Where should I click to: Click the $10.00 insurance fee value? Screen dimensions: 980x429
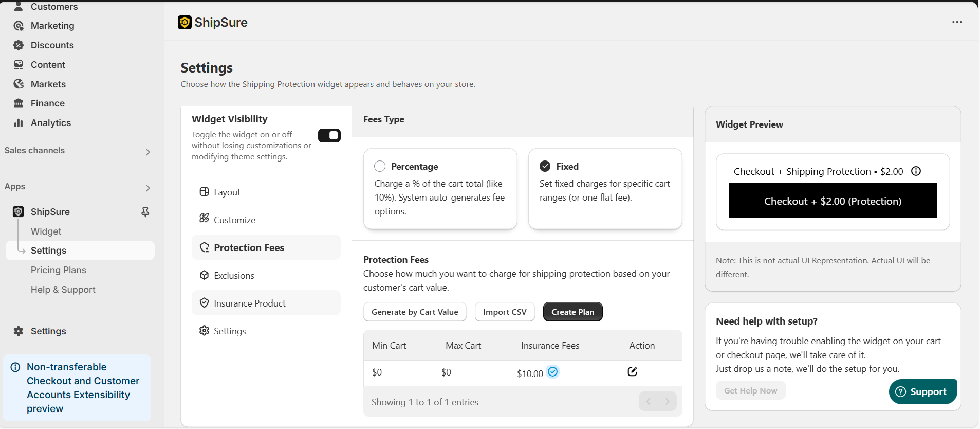[530, 373]
